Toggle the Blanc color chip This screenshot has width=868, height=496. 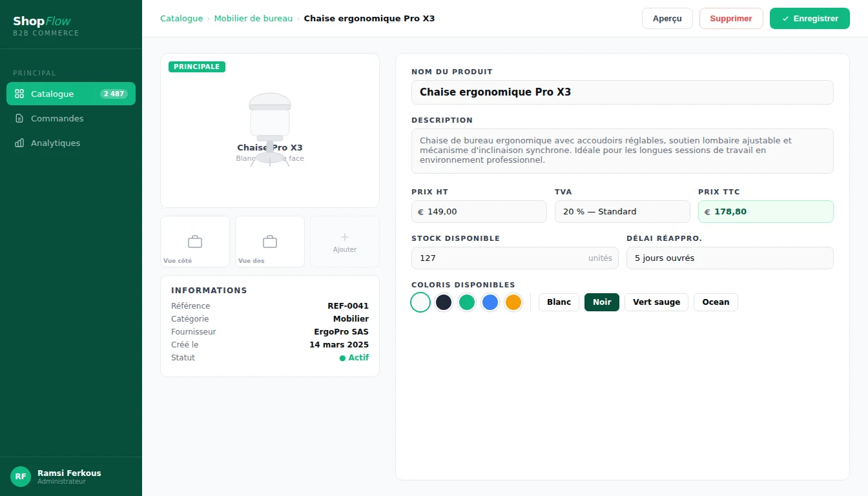point(559,302)
